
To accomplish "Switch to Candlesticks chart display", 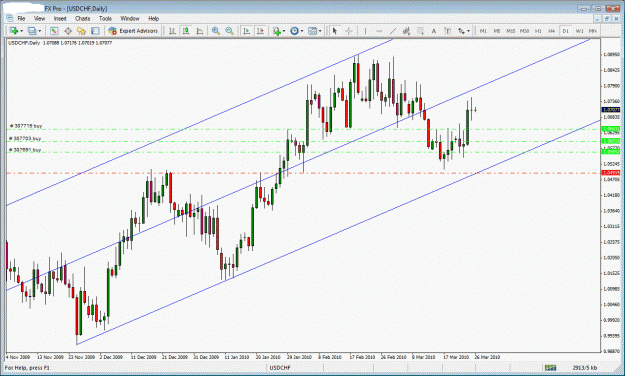I will (186, 31).
